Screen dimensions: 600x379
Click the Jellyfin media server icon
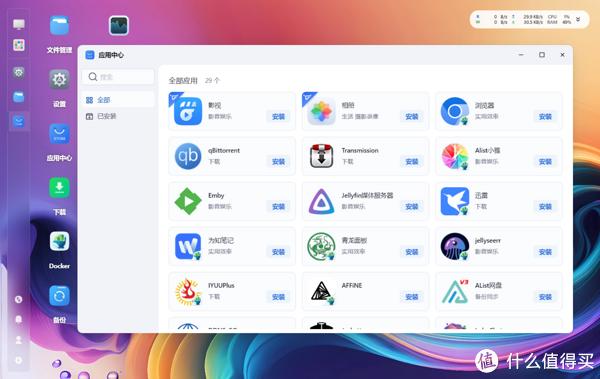tap(321, 201)
